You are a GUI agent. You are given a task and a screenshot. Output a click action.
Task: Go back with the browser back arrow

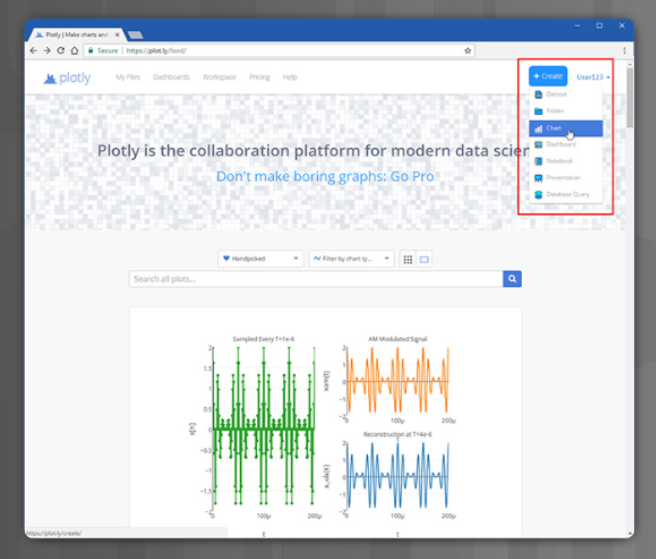(33, 51)
